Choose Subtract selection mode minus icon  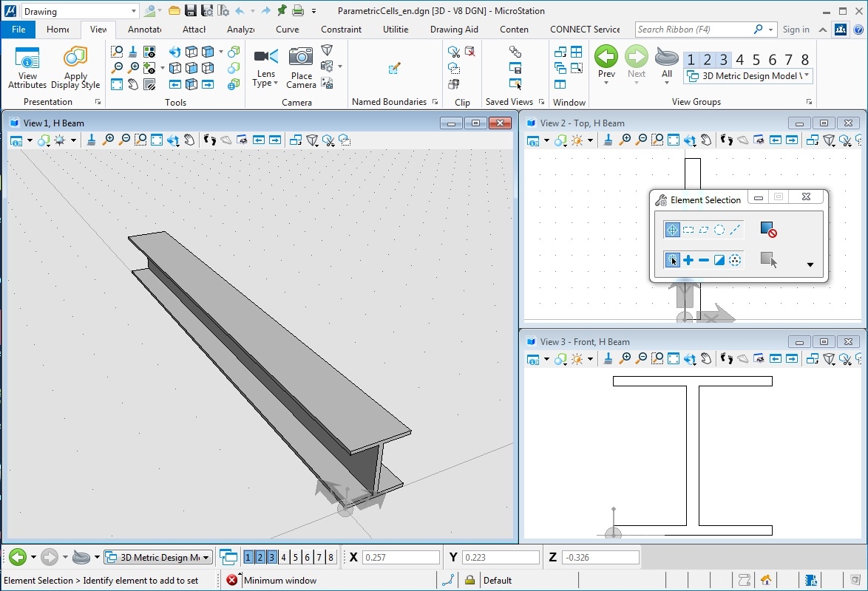[704, 260]
